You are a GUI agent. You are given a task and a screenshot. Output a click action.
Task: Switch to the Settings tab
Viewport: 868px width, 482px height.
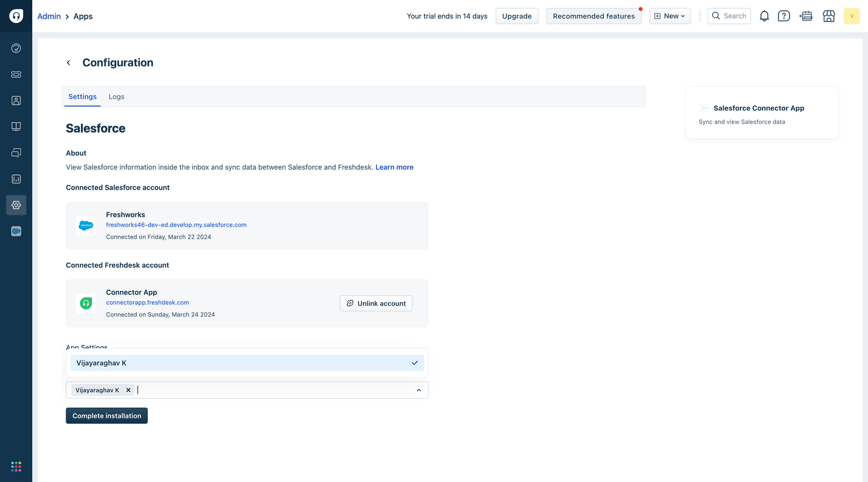coord(83,96)
